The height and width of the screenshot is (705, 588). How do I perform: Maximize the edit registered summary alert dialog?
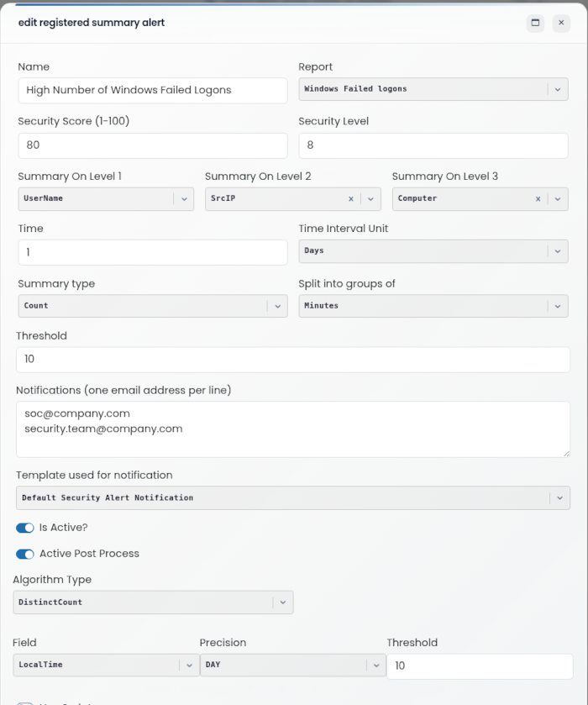coord(535,23)
